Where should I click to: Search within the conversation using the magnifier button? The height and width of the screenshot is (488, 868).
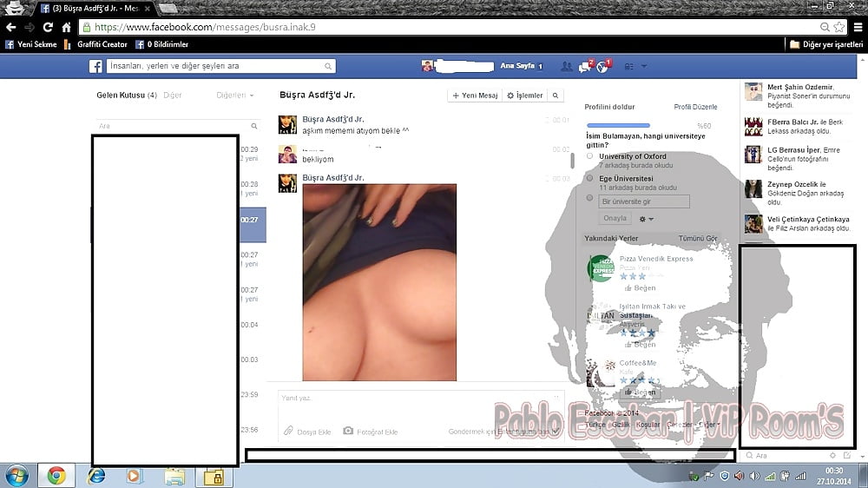click(556, 96)
